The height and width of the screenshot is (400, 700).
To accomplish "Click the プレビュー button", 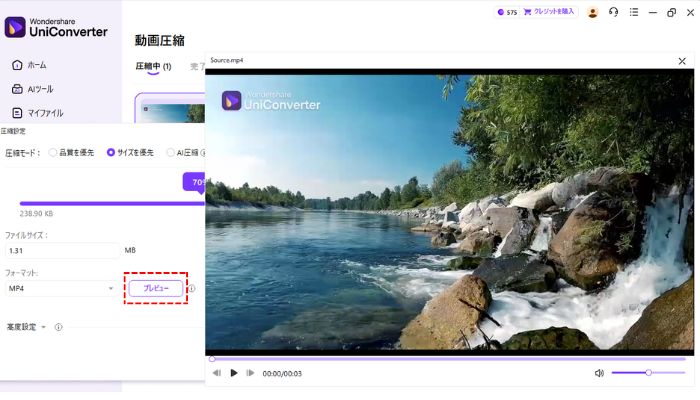I will [156, 288].
